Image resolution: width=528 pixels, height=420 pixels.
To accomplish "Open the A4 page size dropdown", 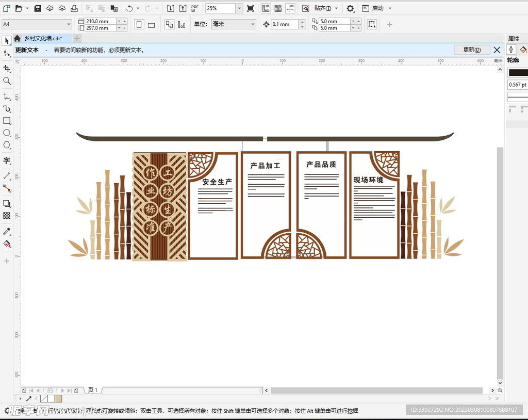I will point(69,24).
